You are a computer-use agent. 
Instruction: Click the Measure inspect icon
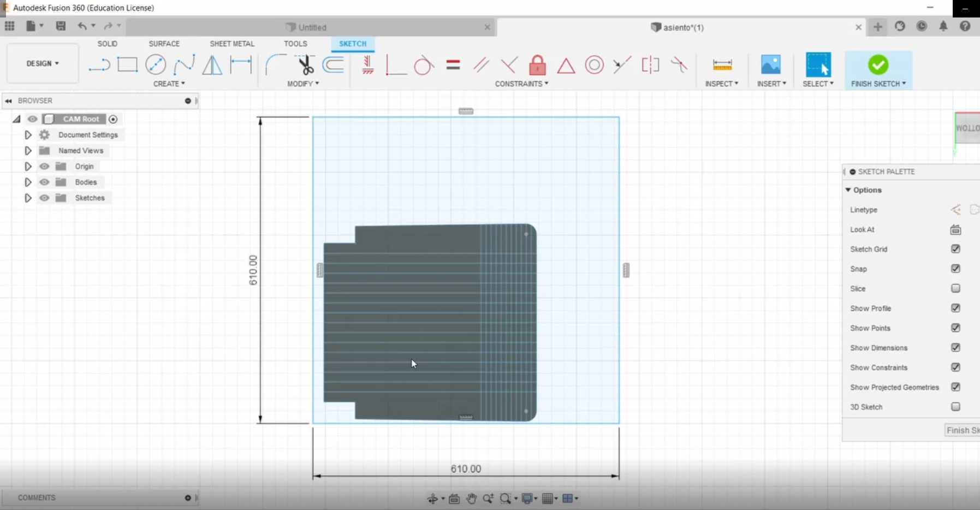pos(722,65)
